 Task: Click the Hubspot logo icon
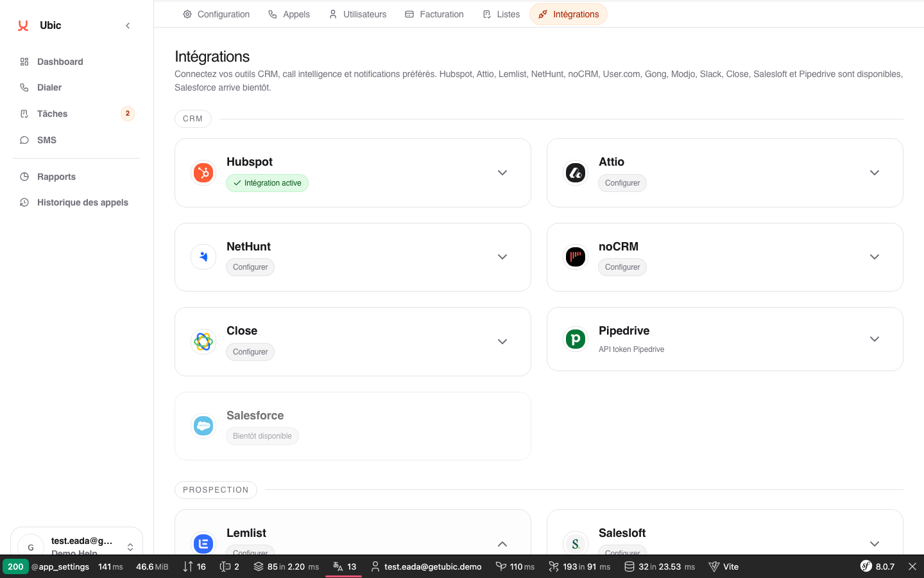(x=203, y=173)
